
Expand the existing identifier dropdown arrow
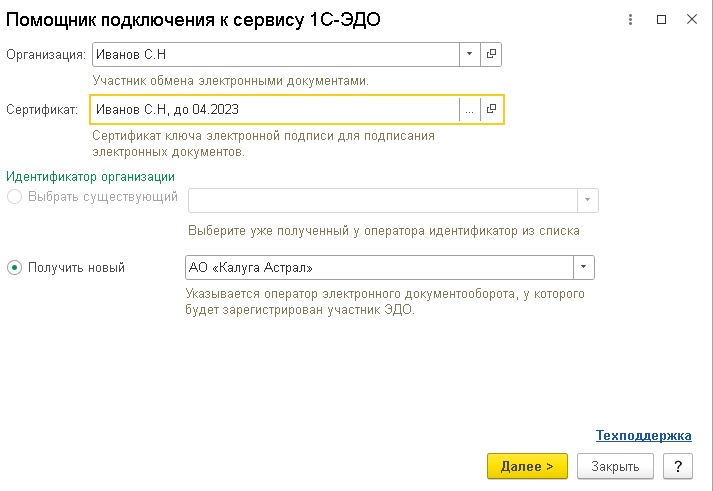point(587,200)
